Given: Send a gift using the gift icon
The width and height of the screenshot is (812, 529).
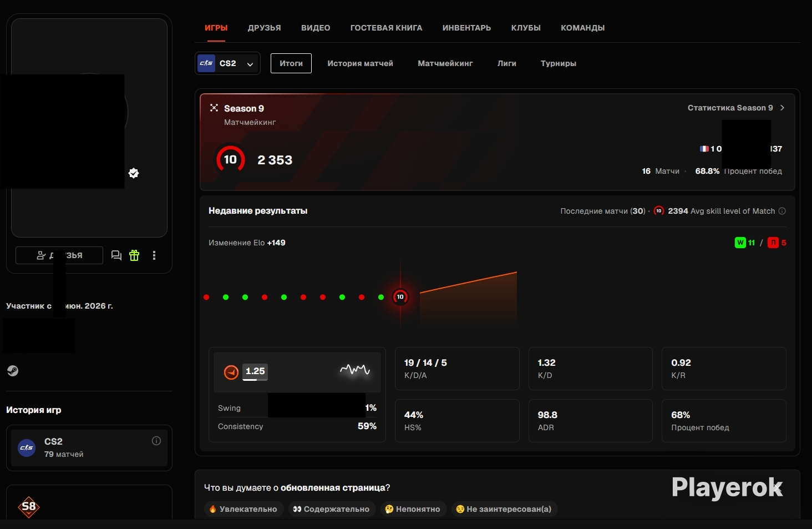Looking at the screenshot, I should coord(134,255).
